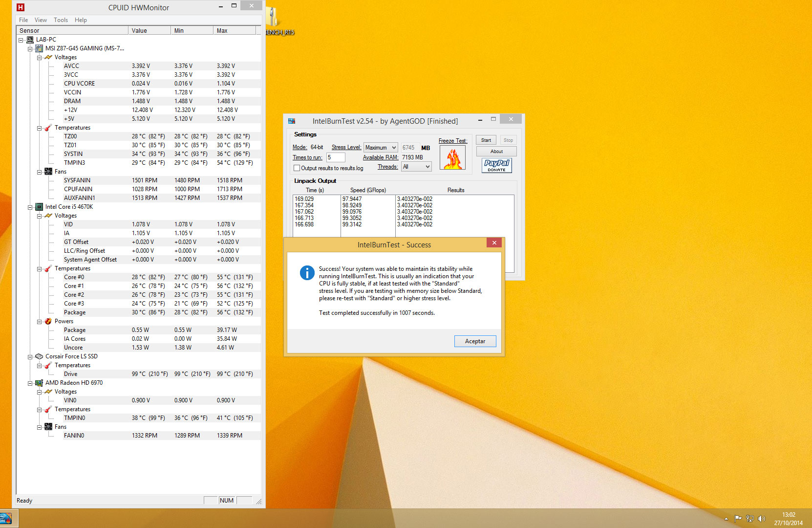This screenshot has height=528, width=812.
Task: Click the LAB-PC computer icon in the tree
Action: coord(30,40)
